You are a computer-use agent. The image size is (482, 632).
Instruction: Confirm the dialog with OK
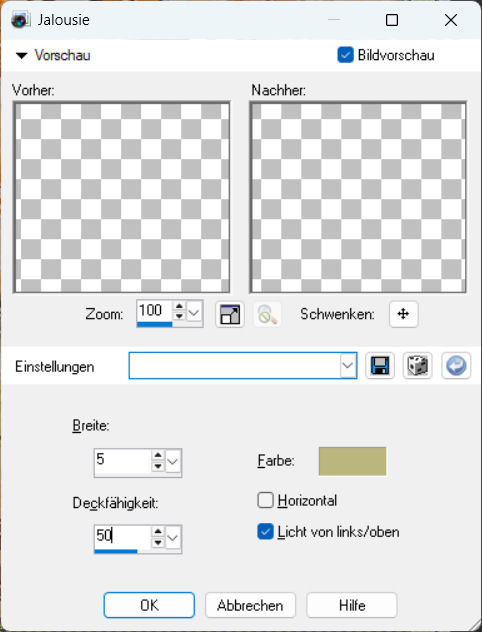tap(149, 605)
